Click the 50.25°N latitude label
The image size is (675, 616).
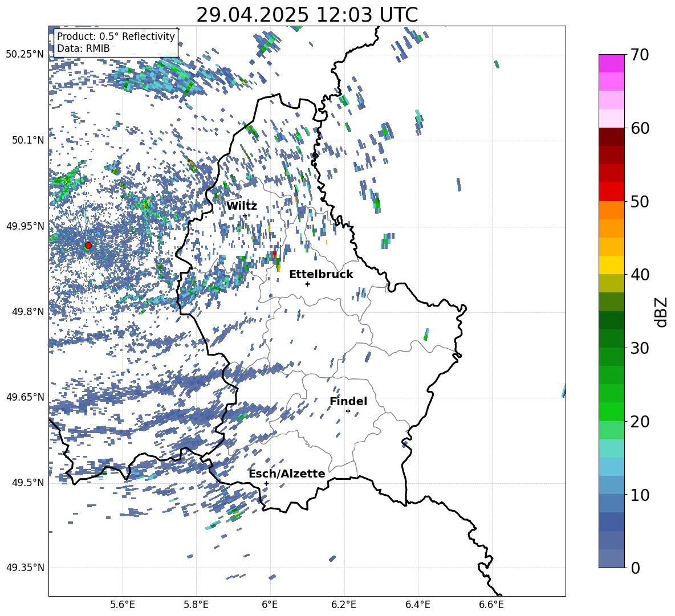point(25,54)
